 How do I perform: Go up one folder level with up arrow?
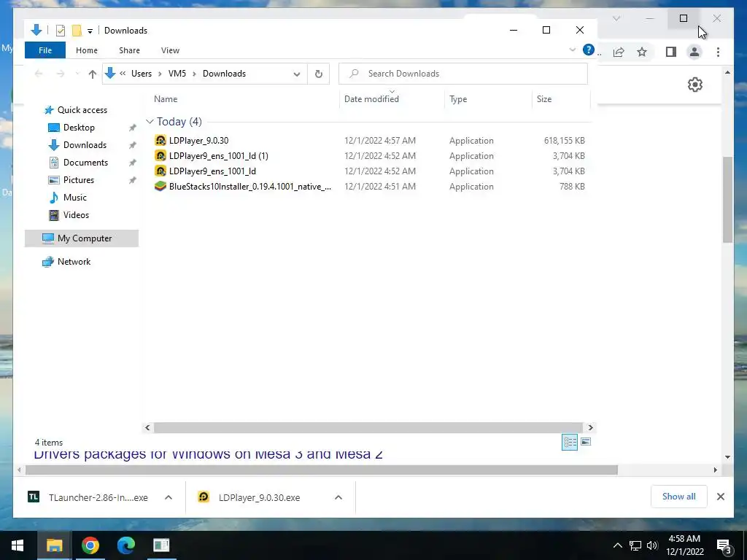point(93,74)
